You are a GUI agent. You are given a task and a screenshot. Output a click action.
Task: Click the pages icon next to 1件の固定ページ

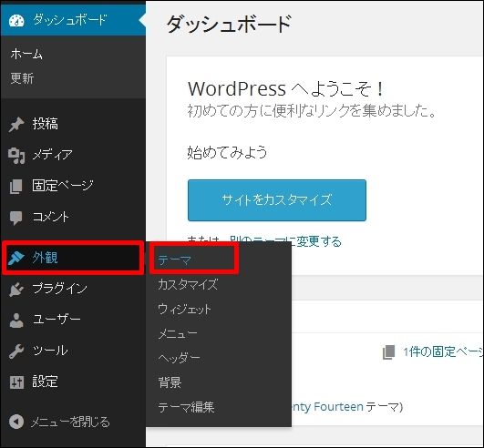click(x=389, y=352)
